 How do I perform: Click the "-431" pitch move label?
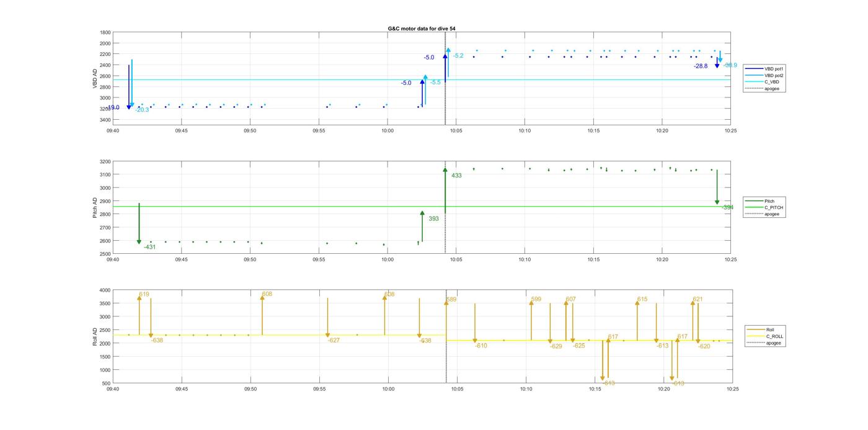pyautogui.click(x=149, y=247)
